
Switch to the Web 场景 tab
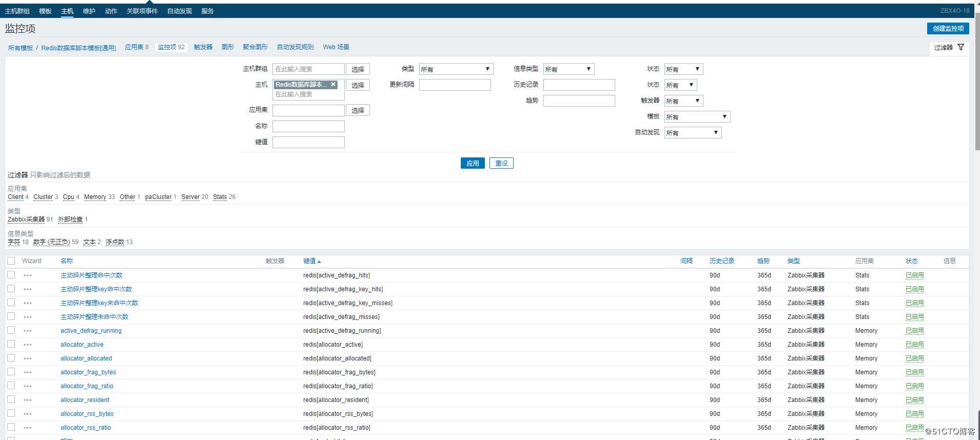click(x=336, y=47)
